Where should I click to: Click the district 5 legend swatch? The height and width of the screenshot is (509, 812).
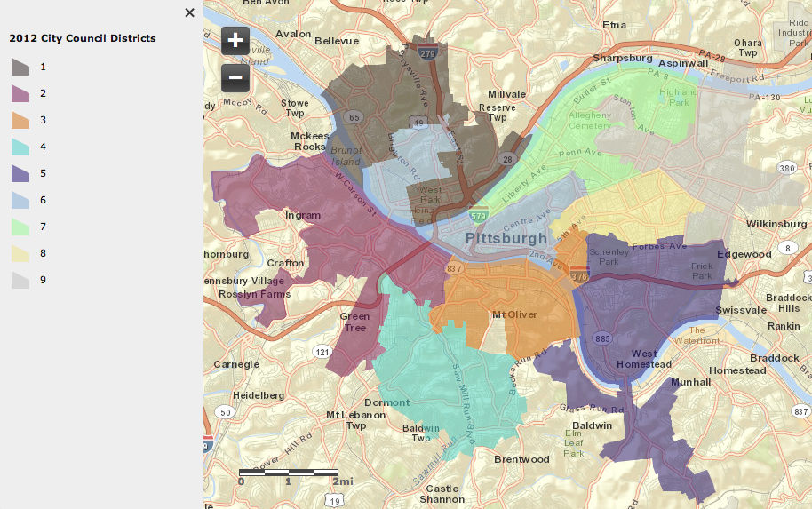pyautogui.click(x=20, y=173)
